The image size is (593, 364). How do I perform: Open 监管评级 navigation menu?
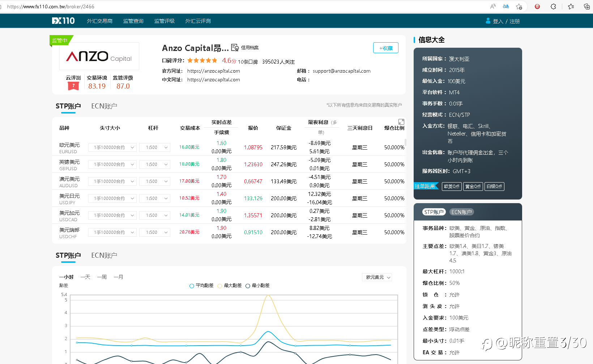pos(165,21)
